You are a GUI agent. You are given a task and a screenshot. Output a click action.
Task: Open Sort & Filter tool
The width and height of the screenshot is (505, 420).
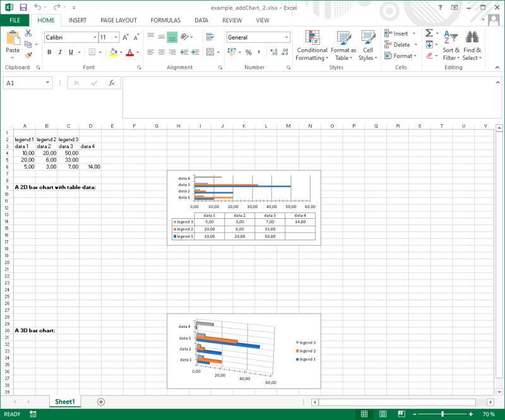[451, 45]
